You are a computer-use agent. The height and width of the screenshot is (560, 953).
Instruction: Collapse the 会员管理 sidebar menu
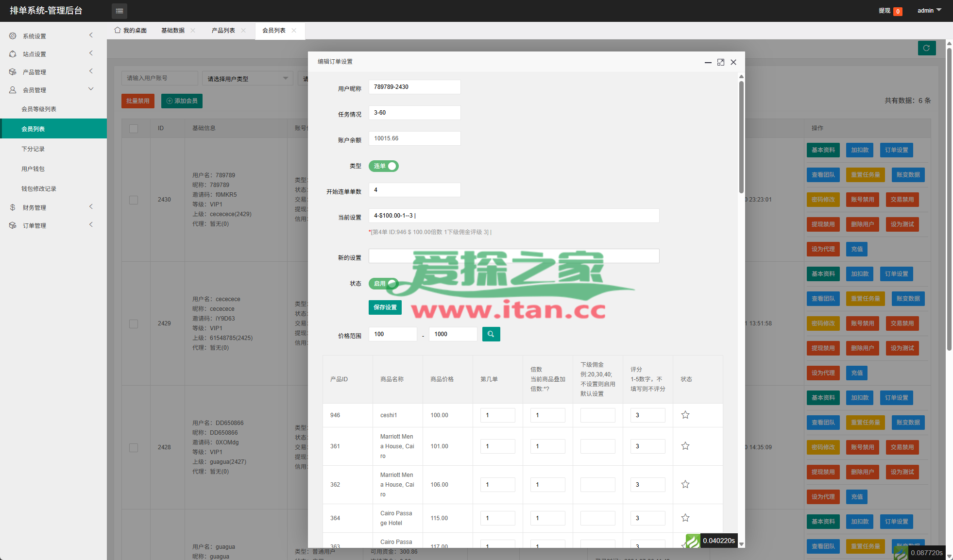pyautogui.click(x=91, y=89)
